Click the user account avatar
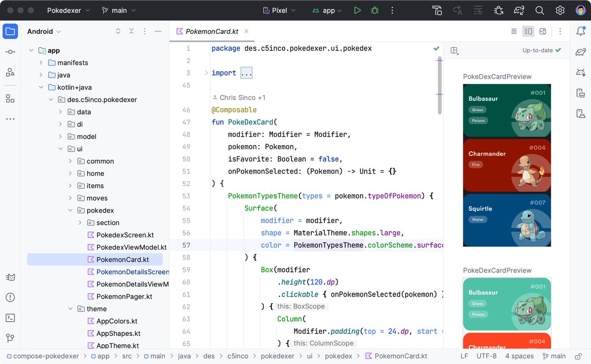 pos(581,10)
